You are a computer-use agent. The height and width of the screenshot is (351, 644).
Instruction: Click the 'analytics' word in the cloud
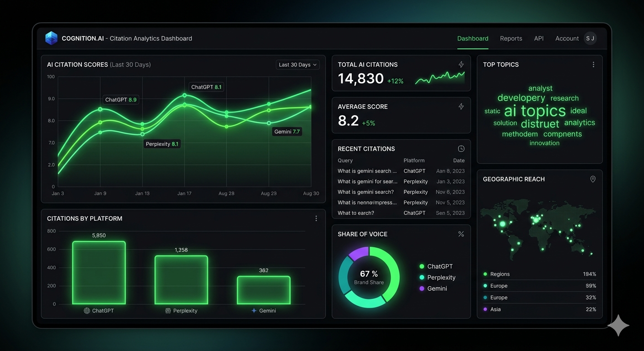[x=580, y=122]
